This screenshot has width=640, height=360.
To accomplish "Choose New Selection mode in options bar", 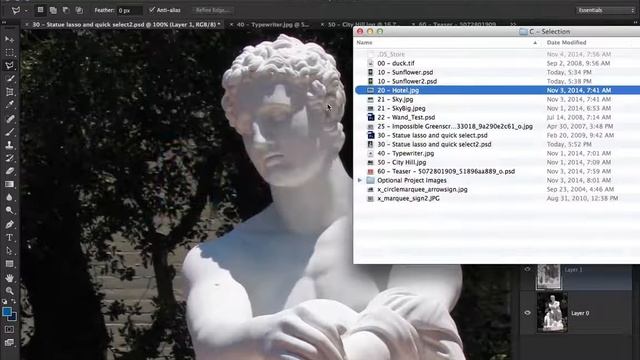I will click(x=40, y=10).
